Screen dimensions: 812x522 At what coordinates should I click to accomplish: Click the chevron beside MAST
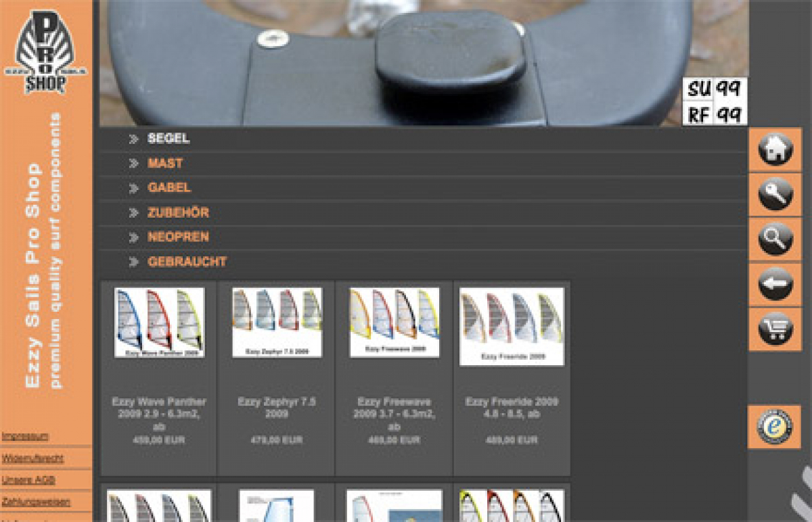pyautogui.click(x=134, y=164)
